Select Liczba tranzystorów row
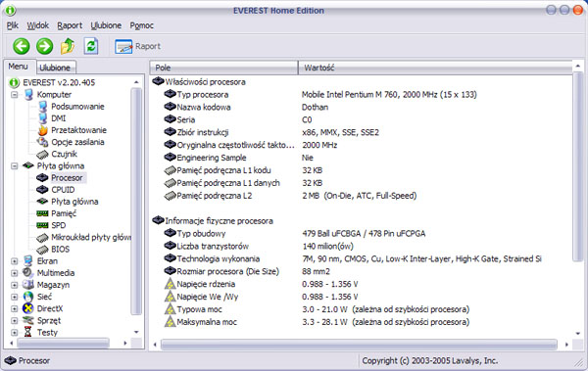Viewport: 588px width, 371px height. [259, 247]
